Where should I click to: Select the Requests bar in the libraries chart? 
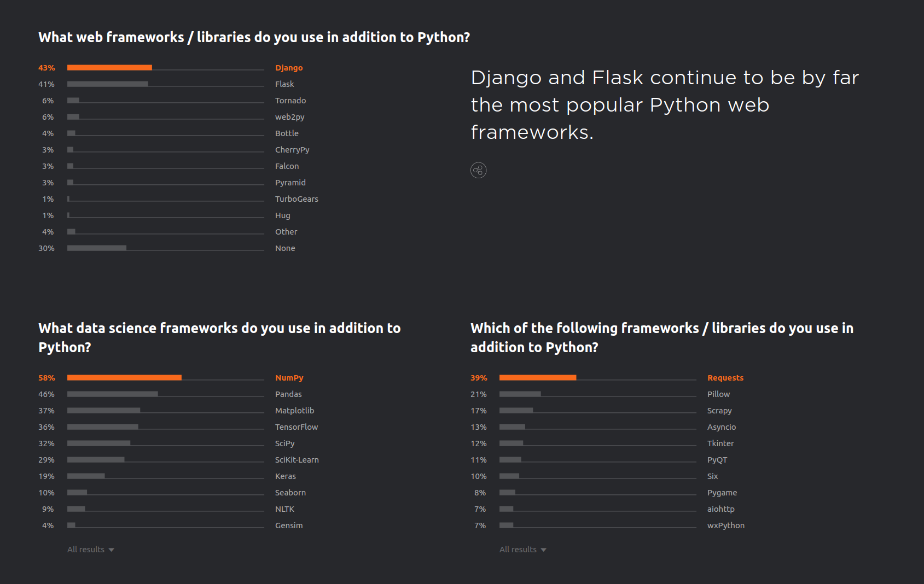coord(538,377)
